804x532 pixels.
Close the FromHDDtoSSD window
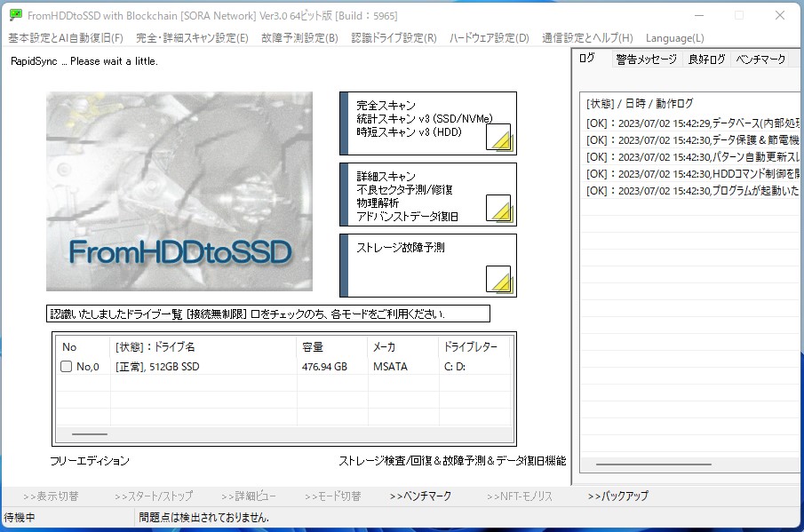click(780, 15)
